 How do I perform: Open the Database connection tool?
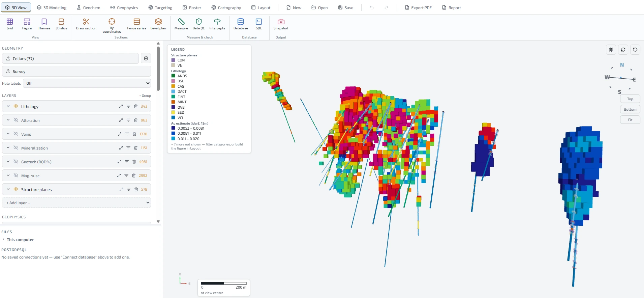(x=241, y=24)
